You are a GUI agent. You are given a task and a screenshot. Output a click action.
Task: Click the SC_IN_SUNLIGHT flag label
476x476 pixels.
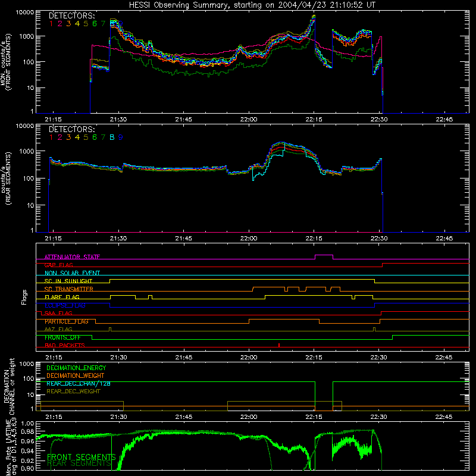68,281
